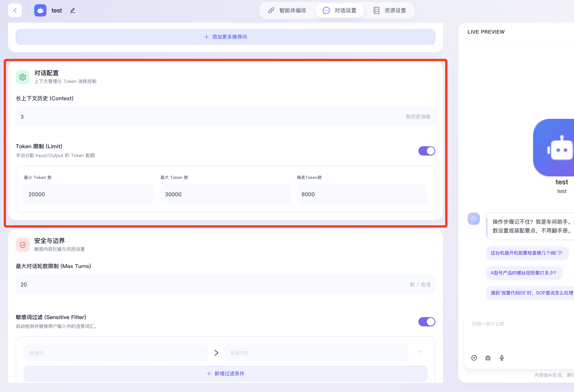Click the 最大 Token 数 field showing 30000
The width and height of the screenshot is (574, 392).
pos(225,194)
